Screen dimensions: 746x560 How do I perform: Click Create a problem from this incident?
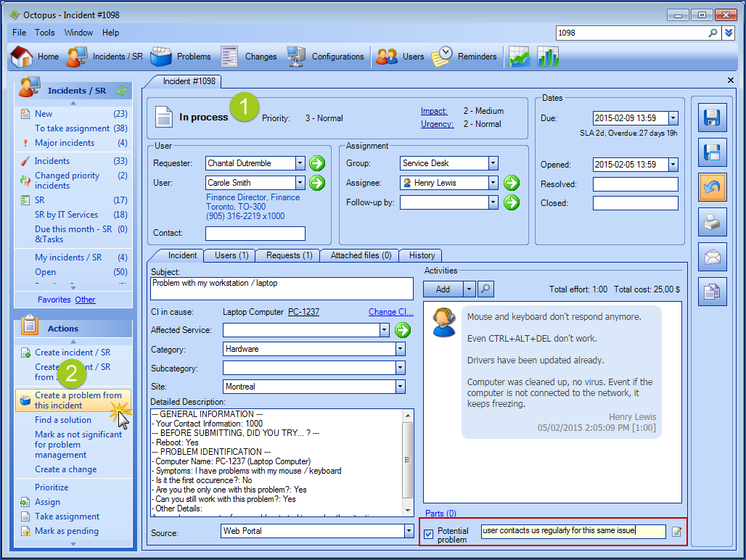click(x=78, y=400)
